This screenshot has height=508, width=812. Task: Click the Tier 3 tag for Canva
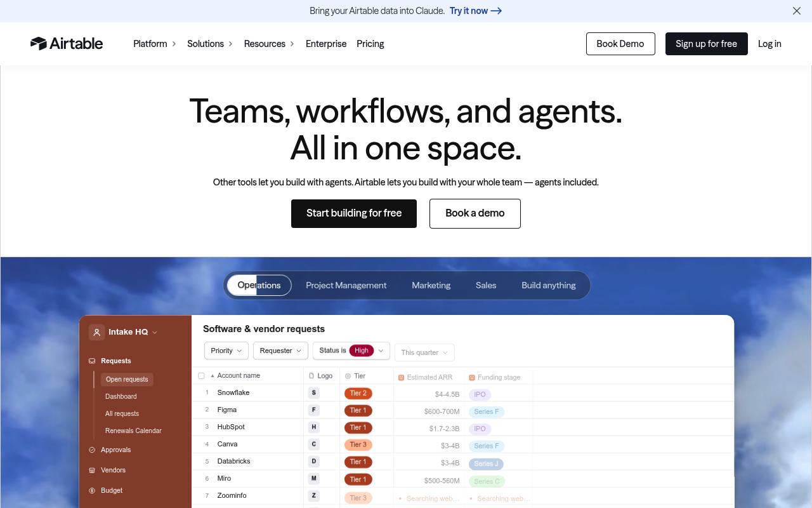point(358,444)
